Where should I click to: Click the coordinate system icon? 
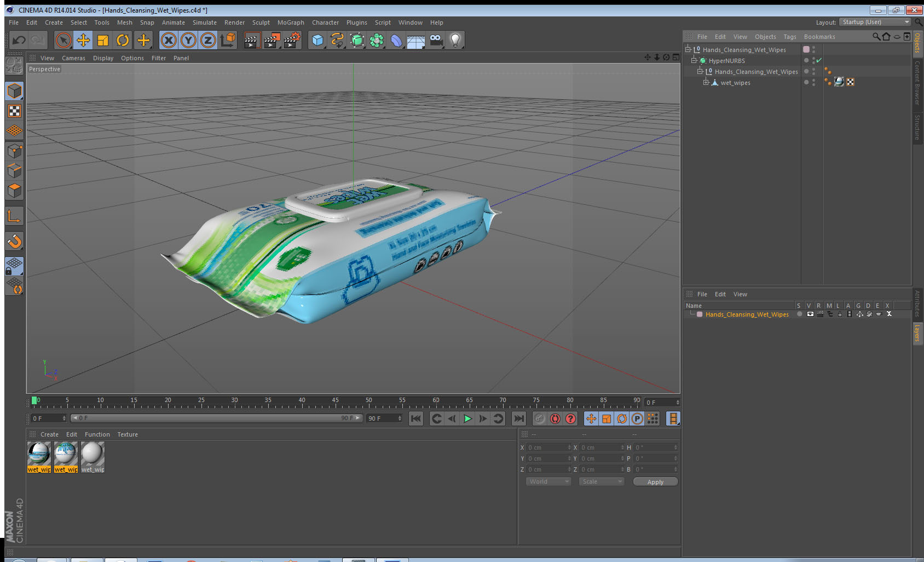tap(228, 40)
